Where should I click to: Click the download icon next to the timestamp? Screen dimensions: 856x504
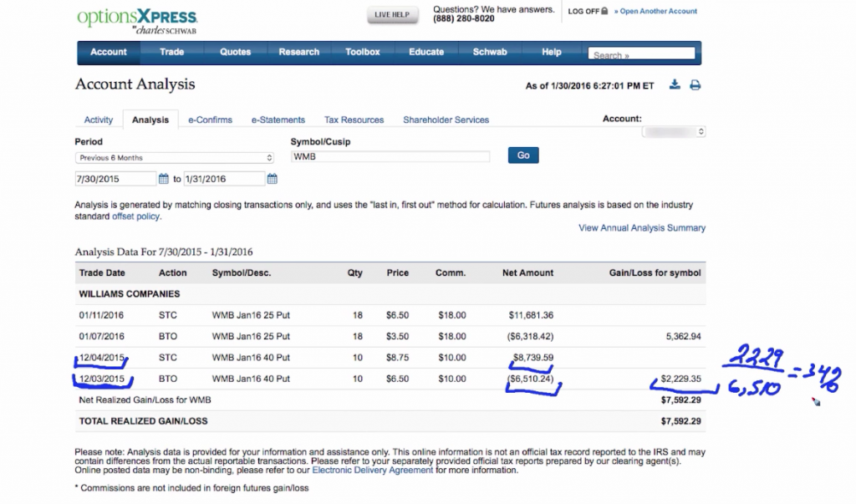pyautogui.click(x=675, y=84)
